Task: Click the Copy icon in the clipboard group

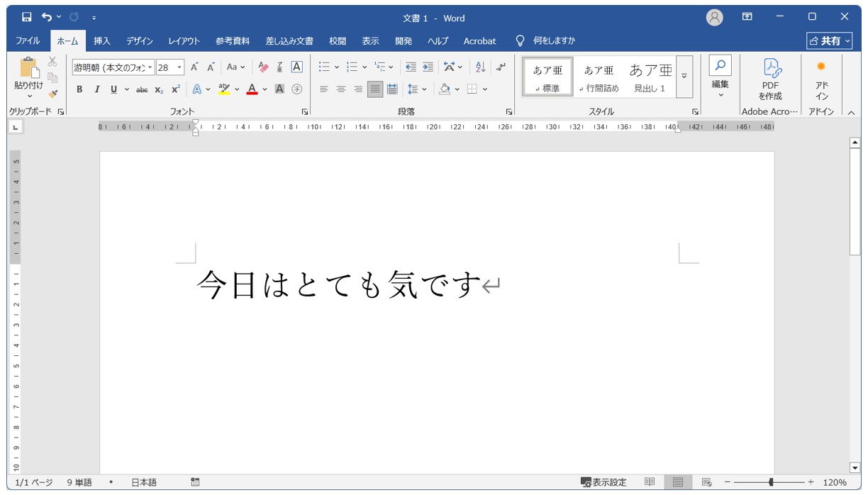Action: (x=52, y=77)
